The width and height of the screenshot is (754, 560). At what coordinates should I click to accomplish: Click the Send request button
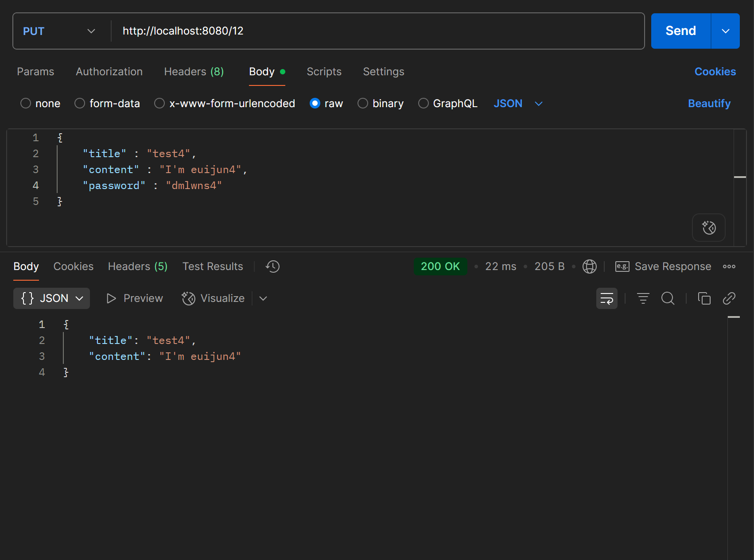[680, 31]
